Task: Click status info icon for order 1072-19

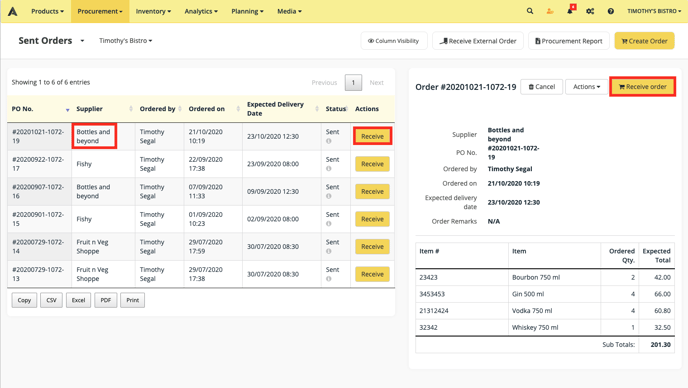Action: tap(329, 141)
